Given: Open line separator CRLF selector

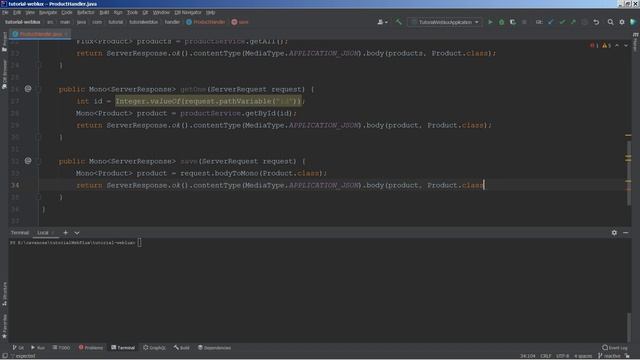Looking at the screenshot, I should coord(546,356).
